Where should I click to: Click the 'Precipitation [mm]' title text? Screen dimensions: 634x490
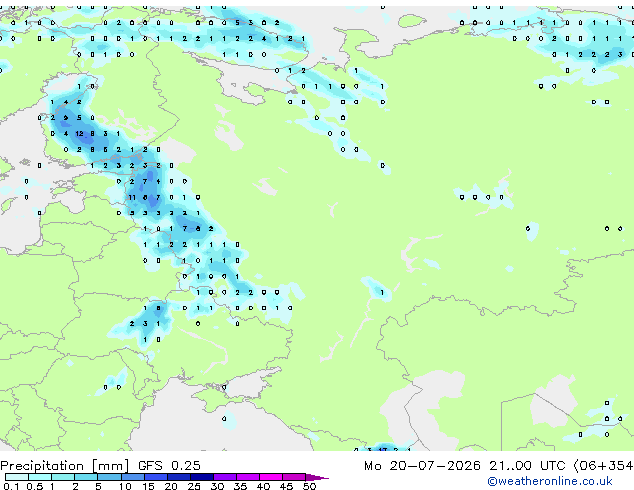(65, 466)
